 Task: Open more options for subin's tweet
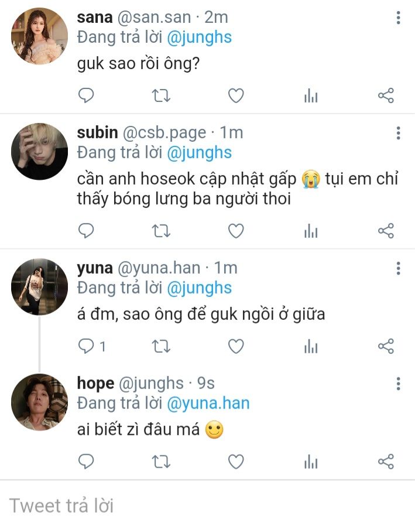pos(398,133)
